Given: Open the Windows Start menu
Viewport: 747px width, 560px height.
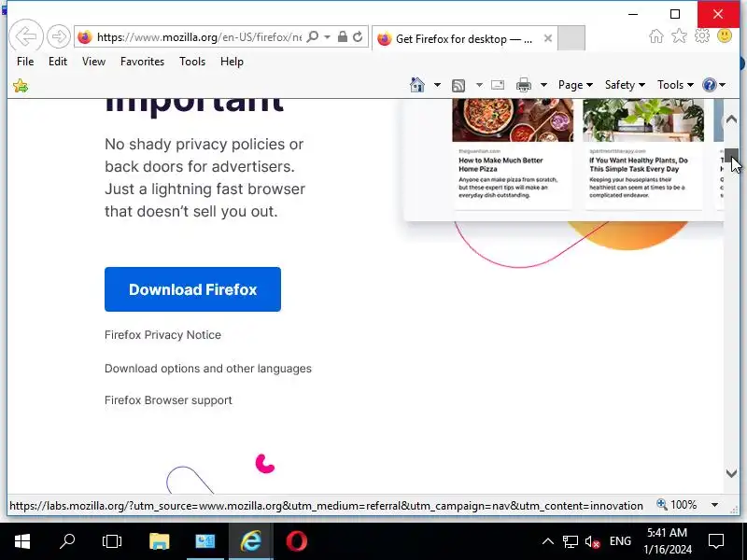Looking at the screenshot, I should (22, 541).
